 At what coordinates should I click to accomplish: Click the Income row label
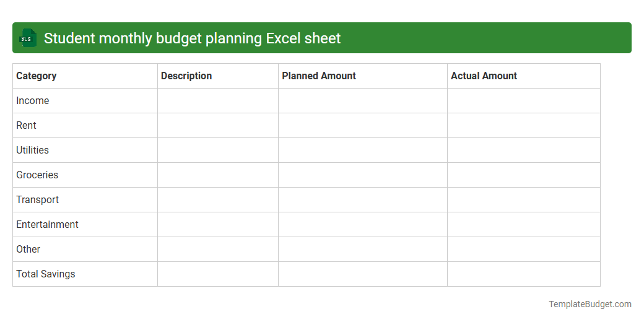coord(32,100)
